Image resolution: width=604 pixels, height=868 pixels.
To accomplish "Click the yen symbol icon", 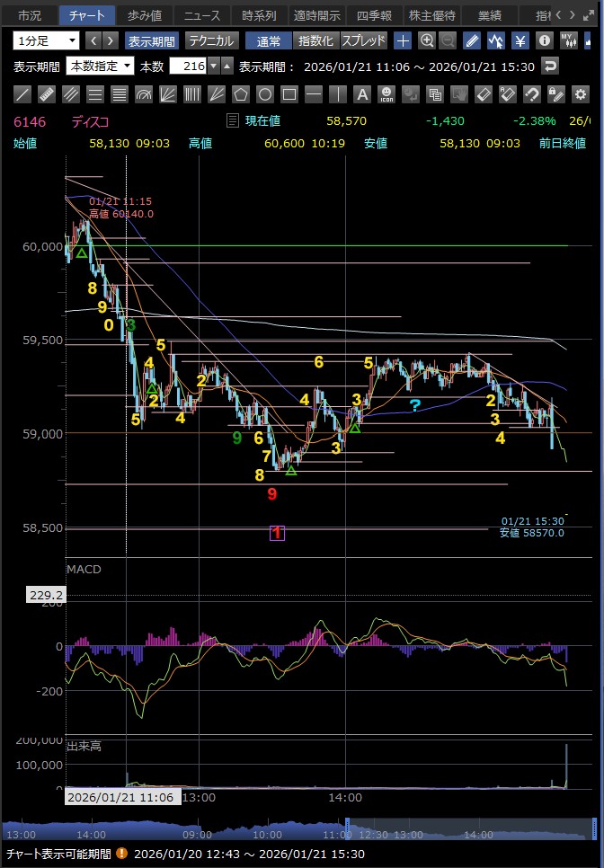I will tap(520, 40).
